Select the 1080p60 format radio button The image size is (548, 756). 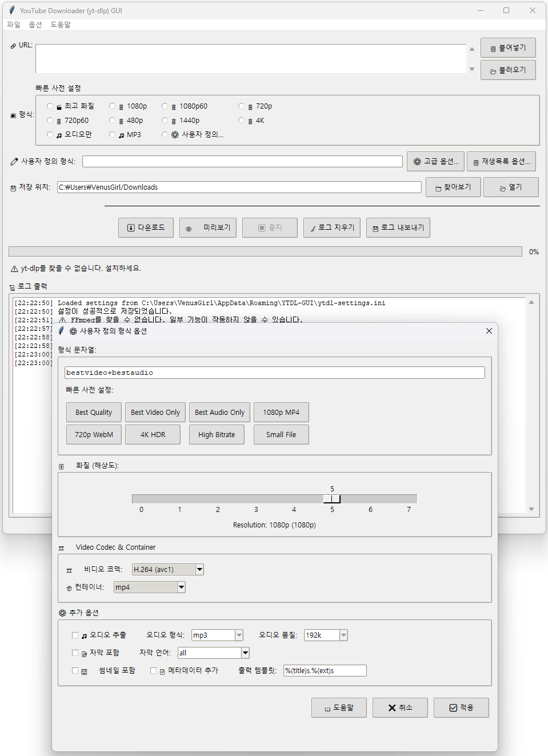(x=165, y=106)
